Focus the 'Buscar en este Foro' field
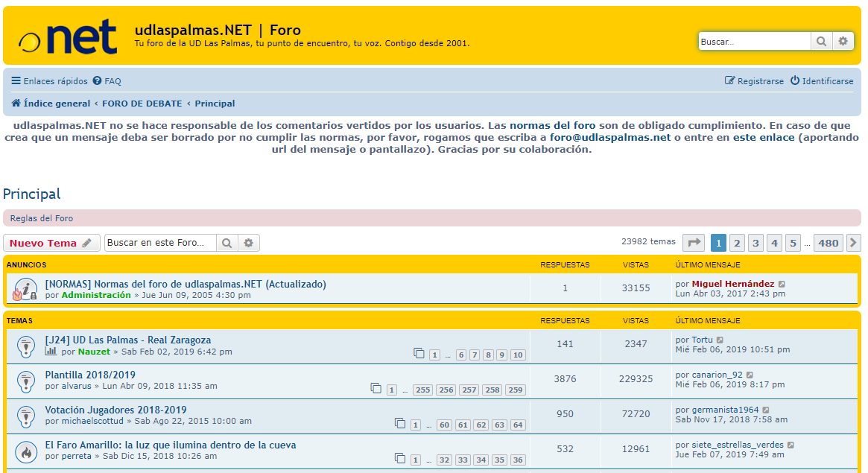The width and height of the screenshot is (868, 473). pos(160,243)
